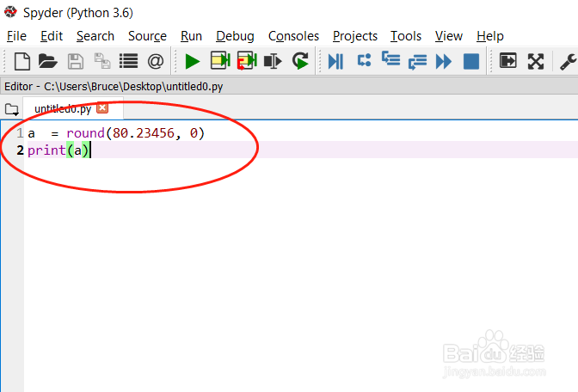578x392 pixels.
Task: Run cell and advance icon
Action: 247,61
